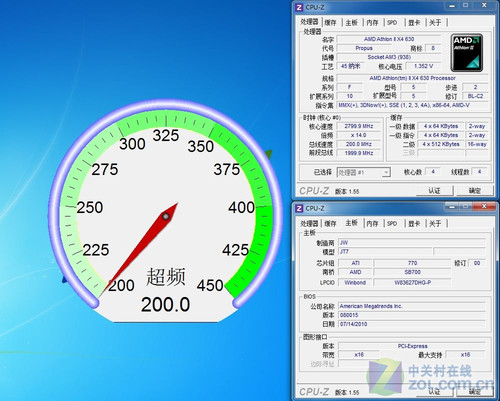Click the blue triangle marker on the gauge's left rim
Viewport: 500px width, 401px height.
(x=65, y=279)
